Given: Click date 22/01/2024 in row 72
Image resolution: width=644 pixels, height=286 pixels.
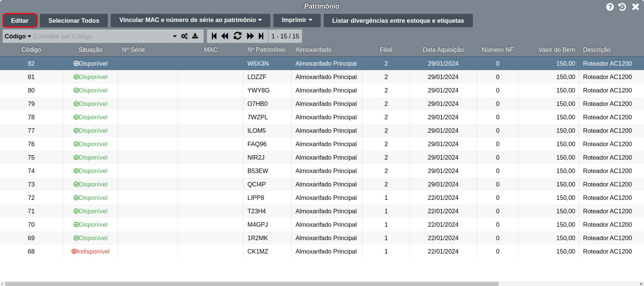Looking at the screenshot, I should [443, 198].
